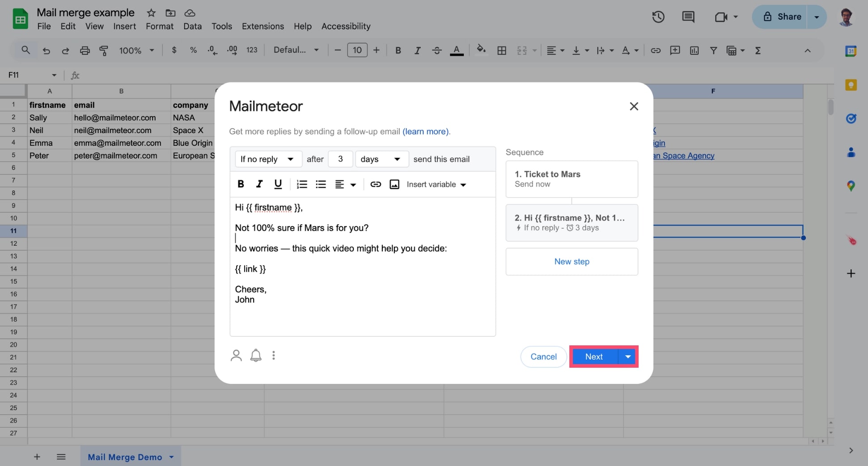Insert numbered list in email editor
868x466 pixels.
pos(302,184)
